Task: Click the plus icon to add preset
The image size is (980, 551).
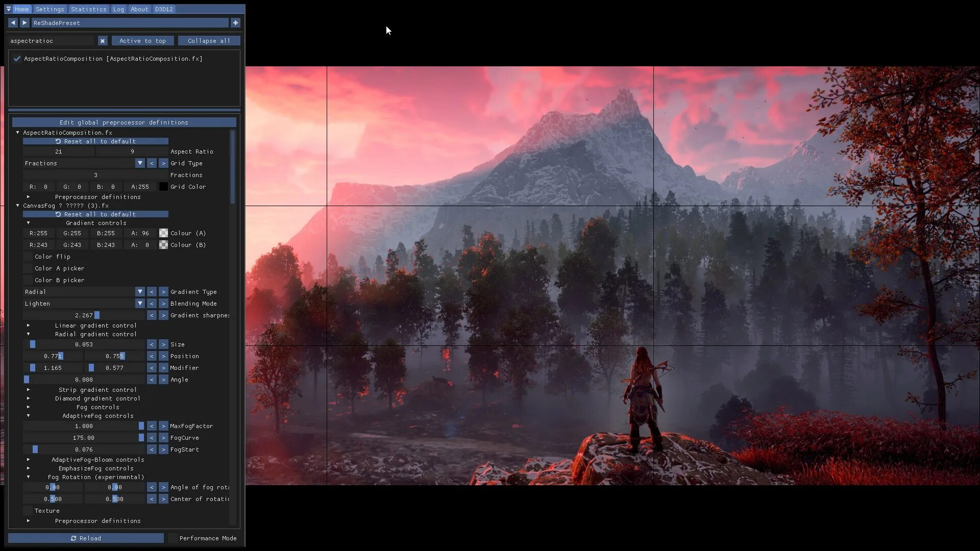Action: coord(235,23)
